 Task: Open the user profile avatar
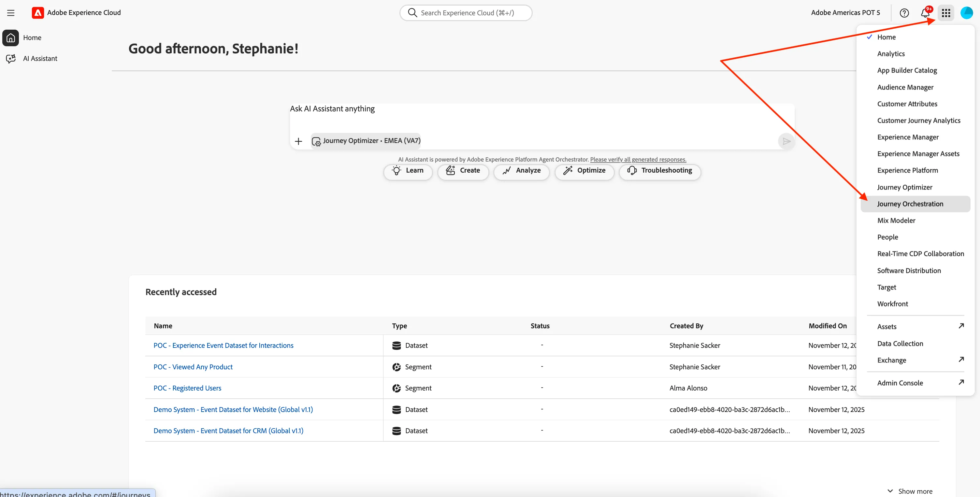[x=967, y=13]
